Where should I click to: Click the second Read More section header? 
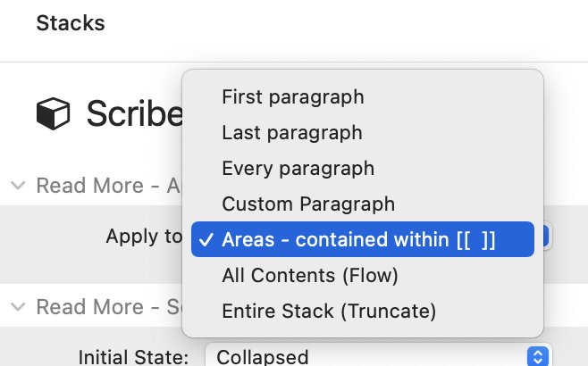(x=109, y=307)
